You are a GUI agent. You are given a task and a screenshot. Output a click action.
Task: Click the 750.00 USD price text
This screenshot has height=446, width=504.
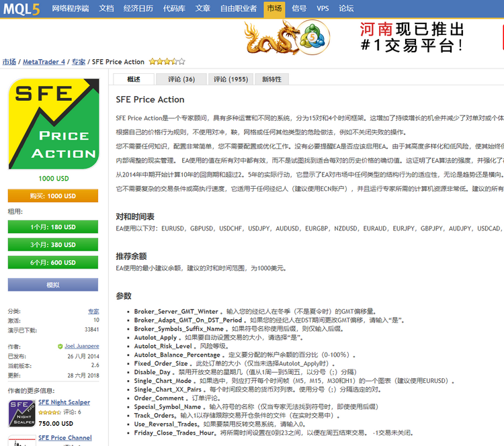[56, 424]
